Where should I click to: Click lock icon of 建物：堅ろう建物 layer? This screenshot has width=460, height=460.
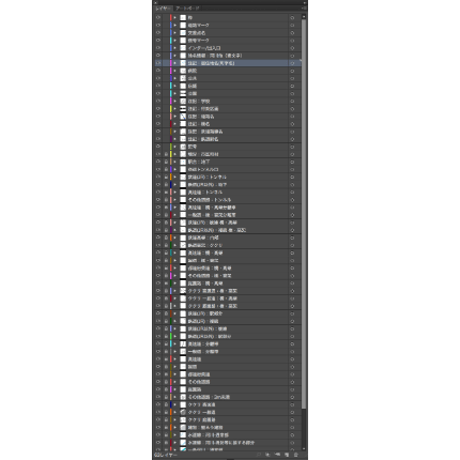[x=166, y=427]
